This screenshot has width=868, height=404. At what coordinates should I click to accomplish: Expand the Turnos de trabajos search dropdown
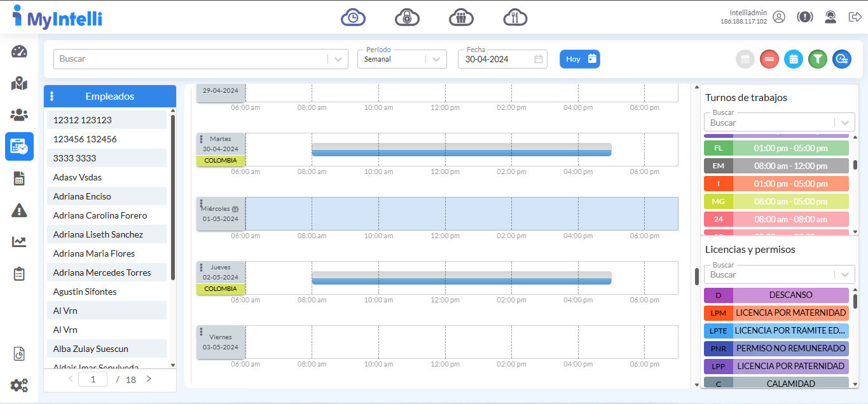[844, 123]
